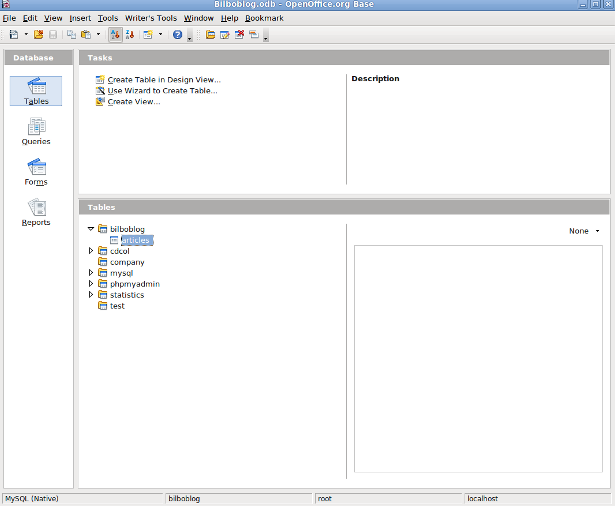
Task: Select the bilboblog folder label
Action: 127,229
